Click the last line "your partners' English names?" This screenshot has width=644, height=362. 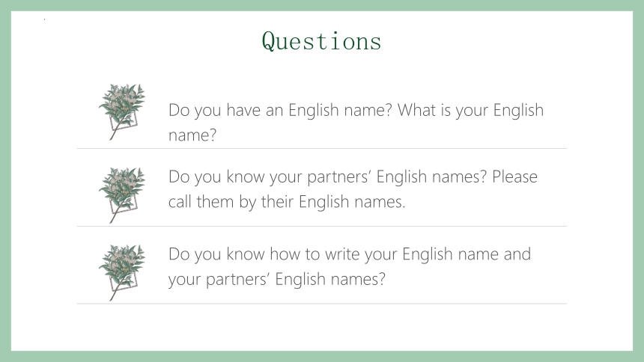[x=277, y=279]
